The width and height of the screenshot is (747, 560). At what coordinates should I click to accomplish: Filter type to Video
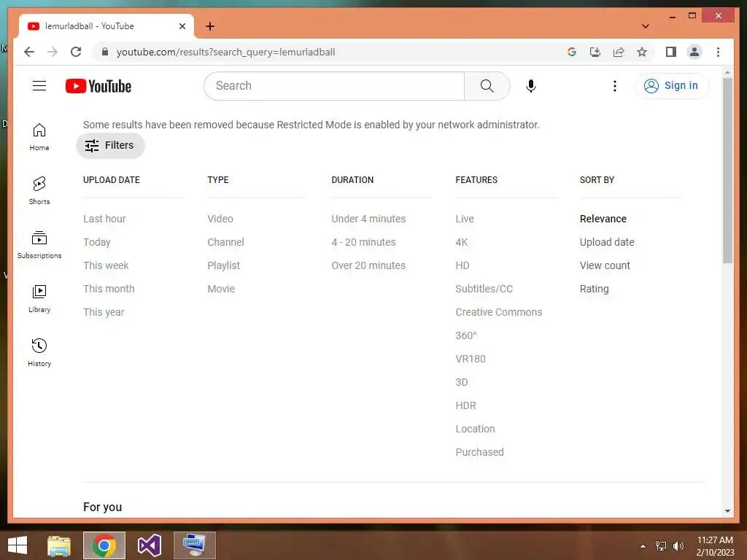tap(220, 219)
